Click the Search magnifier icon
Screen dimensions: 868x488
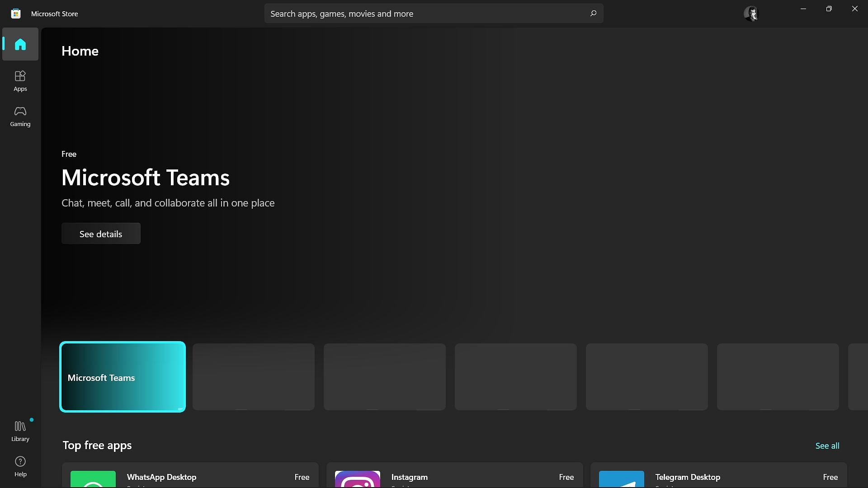[x=593, y=13]
